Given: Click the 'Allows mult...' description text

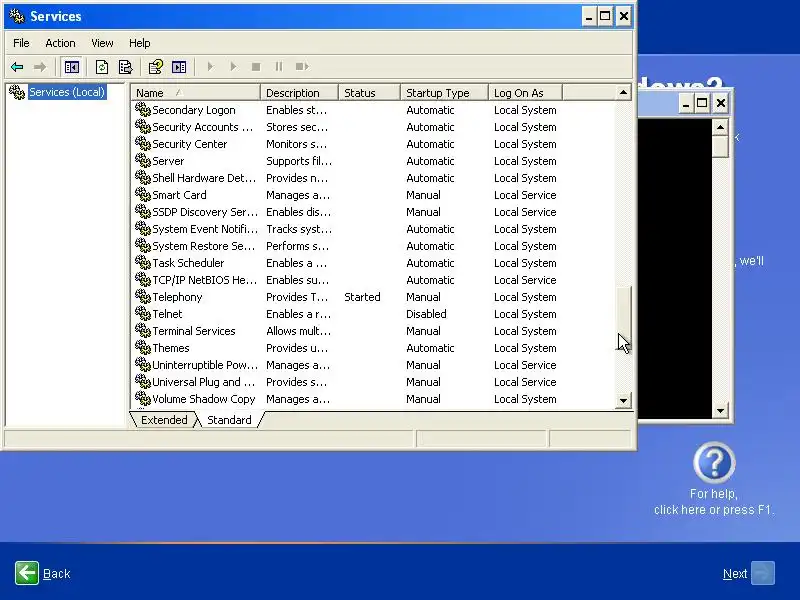Looking at the screenshot, I should point(298,331).
